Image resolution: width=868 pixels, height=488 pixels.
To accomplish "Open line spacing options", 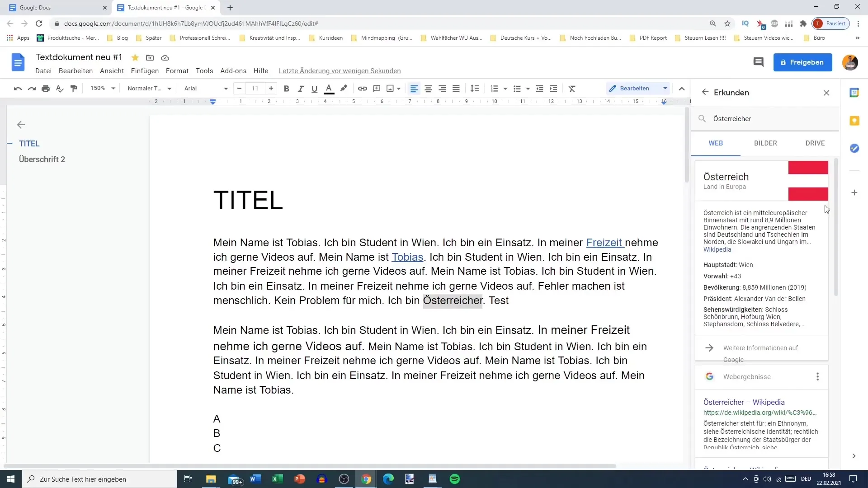I will click(475, 89).
